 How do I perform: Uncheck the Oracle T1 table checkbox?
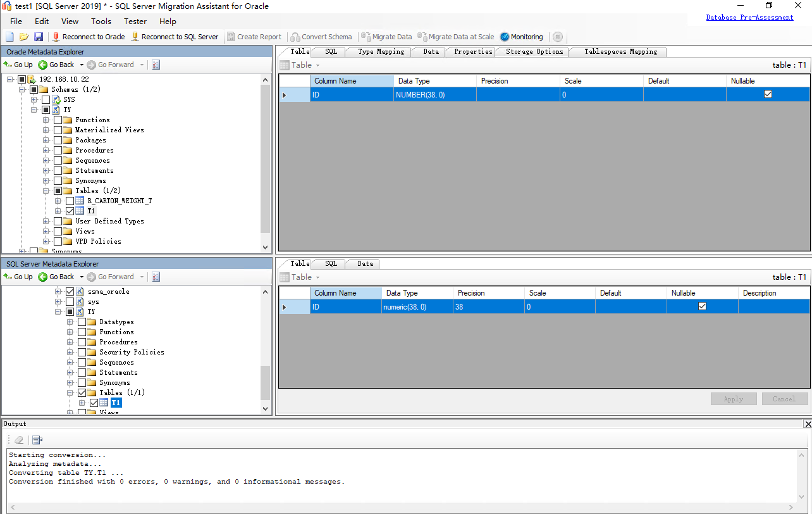70,211
